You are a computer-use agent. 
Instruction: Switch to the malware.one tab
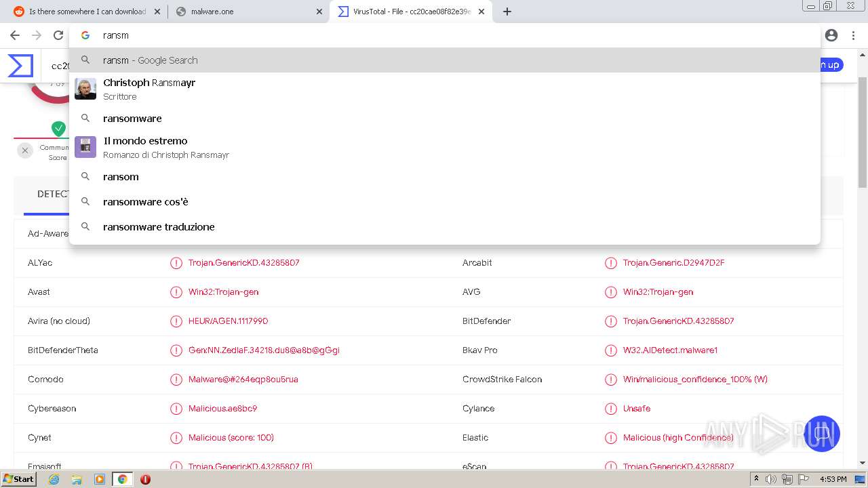coord(248,12)
